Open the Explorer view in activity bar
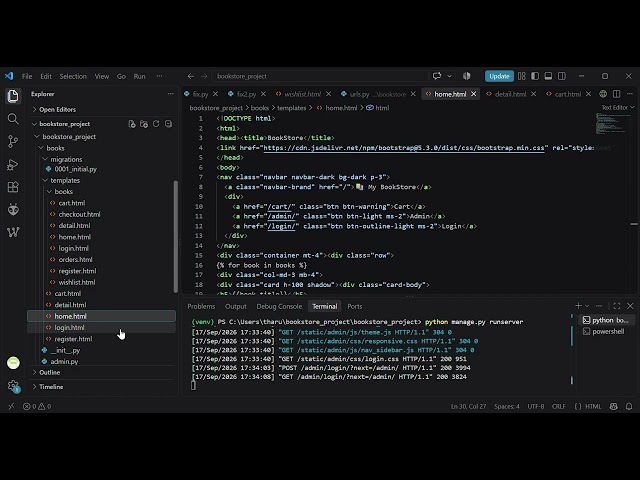 (13, 96)
